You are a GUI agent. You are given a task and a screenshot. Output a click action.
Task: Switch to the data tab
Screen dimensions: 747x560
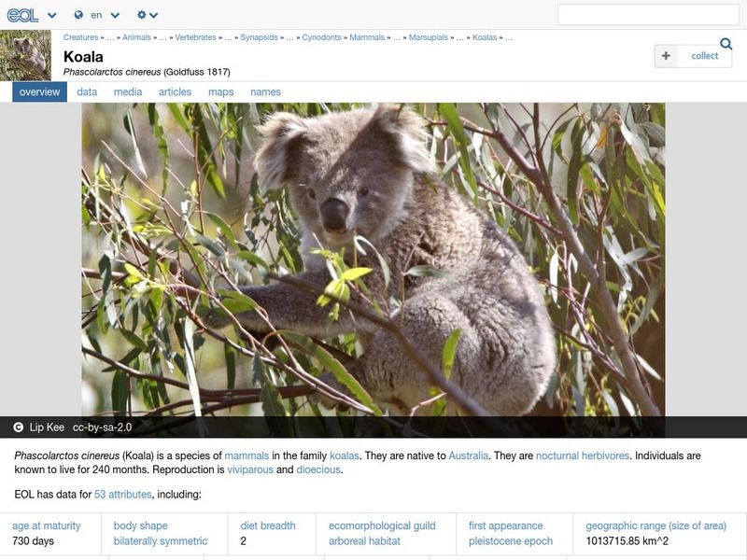87,91
